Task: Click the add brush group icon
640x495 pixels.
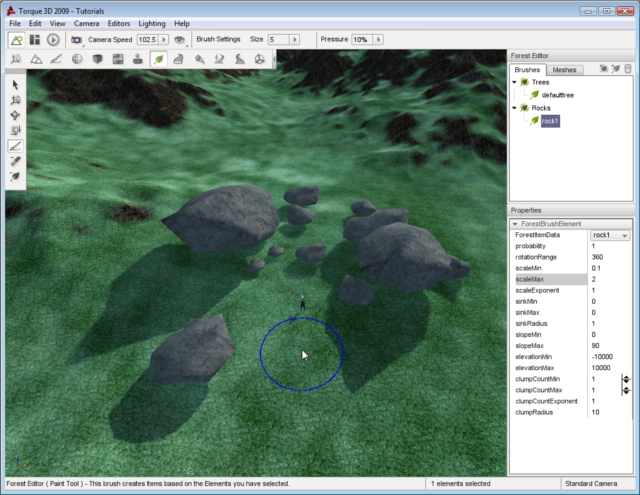Action: 602,69
